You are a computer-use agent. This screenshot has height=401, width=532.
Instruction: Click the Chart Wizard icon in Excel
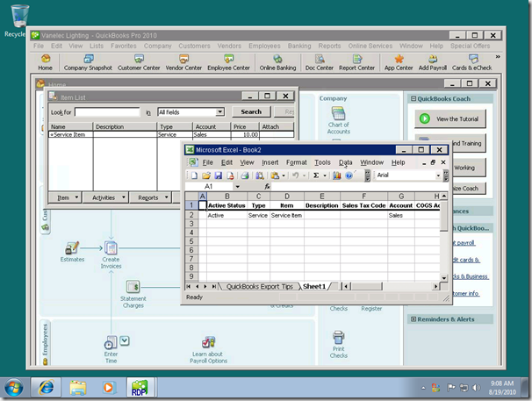click(x=336, y=175)
